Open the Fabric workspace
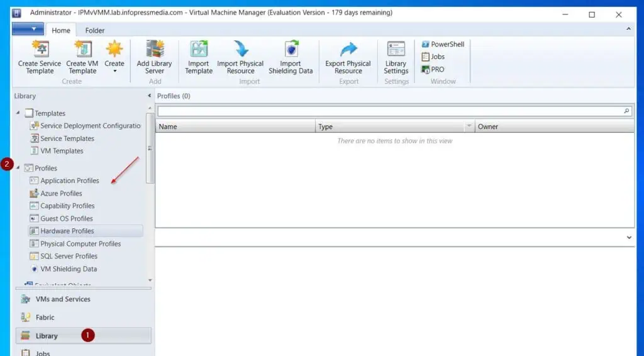The width and height of the screenshot is (644, 356). pyautogui.click(x=84, y=317)
